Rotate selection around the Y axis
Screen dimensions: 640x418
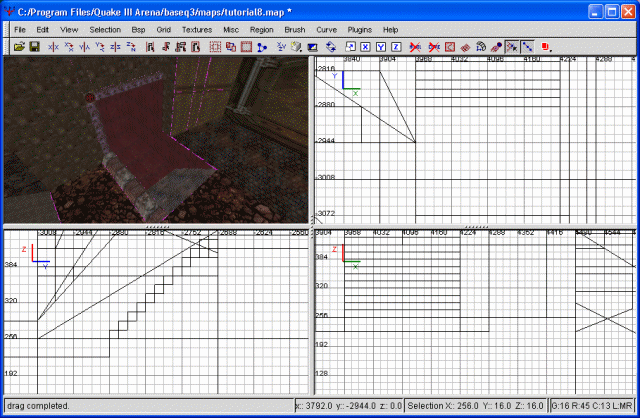coord(100,47)
